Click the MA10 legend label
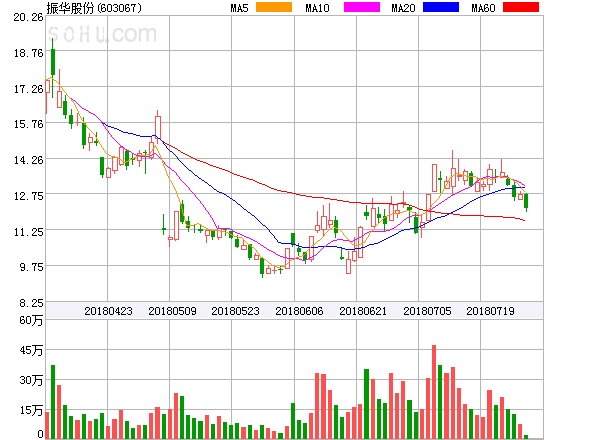This screenshot has height=440, width=600. [x=317, y=8]
